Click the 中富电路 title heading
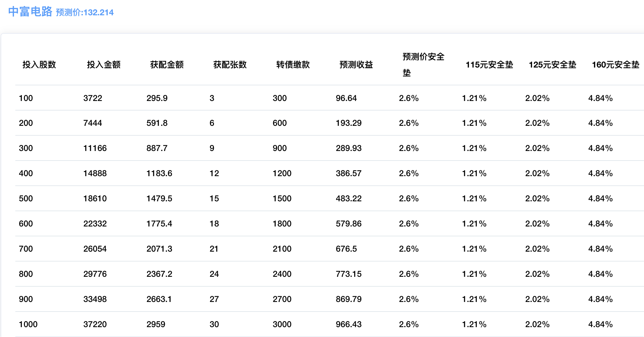Screen dimensions: 644x337 30,11
